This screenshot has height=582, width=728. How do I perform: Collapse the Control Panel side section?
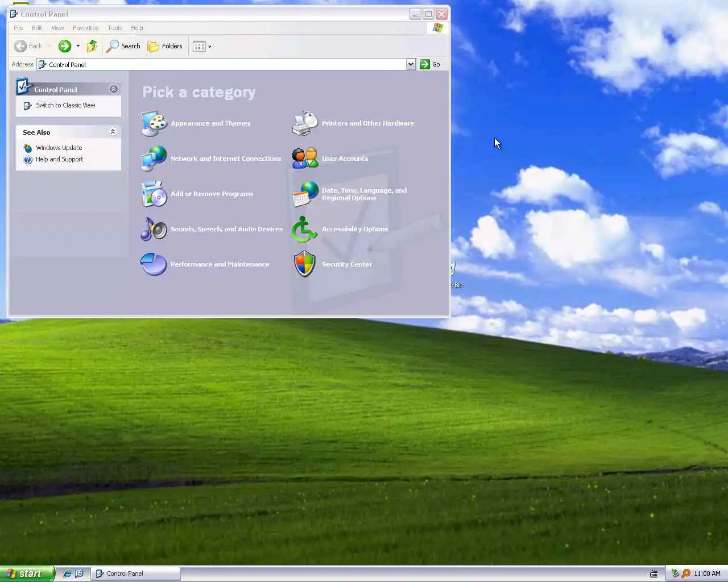[113, 89]
